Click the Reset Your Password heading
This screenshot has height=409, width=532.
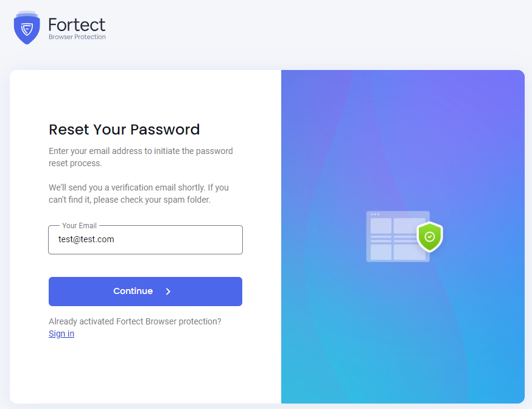coord(124,130)
